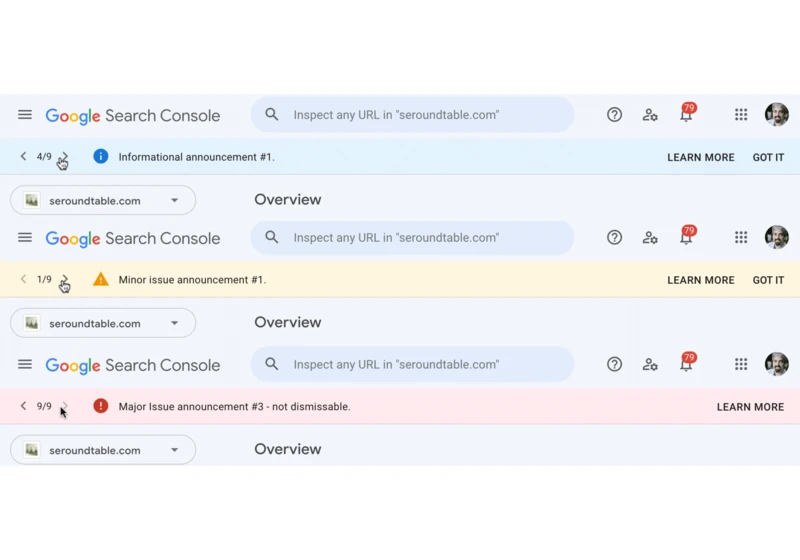Viewport: 800px width, 560px height.
Task: Open Google apps grid above Informational banner
Action: pos(741,115)
